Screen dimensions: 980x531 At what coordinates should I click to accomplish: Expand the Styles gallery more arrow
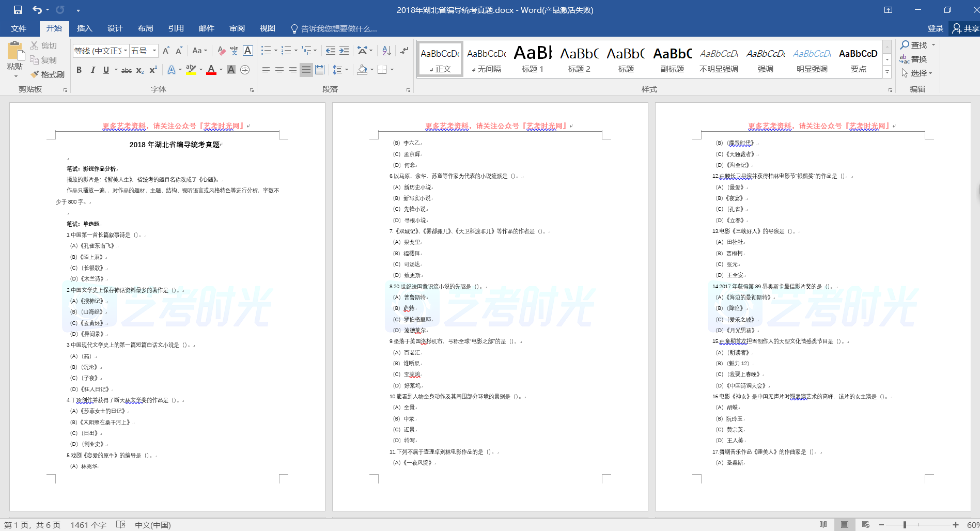coord(888,72)
